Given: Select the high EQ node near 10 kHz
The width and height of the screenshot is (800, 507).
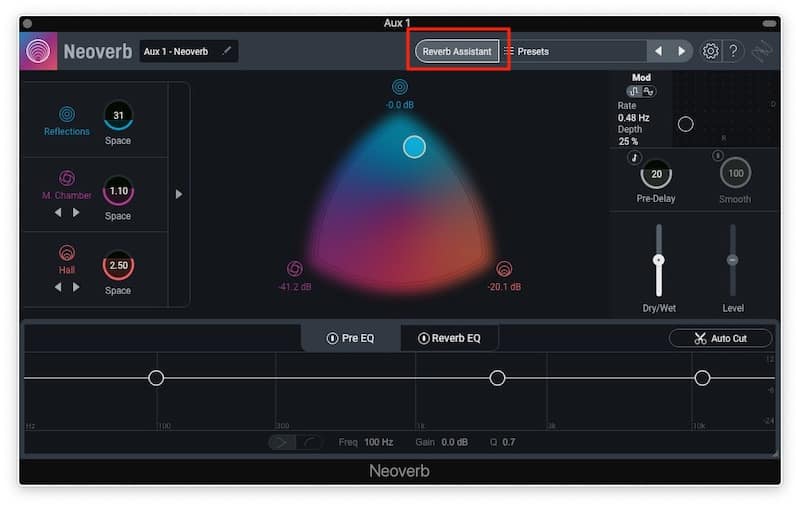Looking at the screenshot, I should tap(702, 378).
